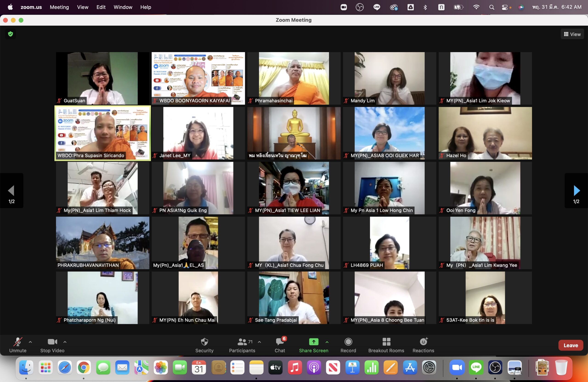Viewport: 588px width, 382px height.
Task: Click the green Share Screen icon
Action: 313,342
